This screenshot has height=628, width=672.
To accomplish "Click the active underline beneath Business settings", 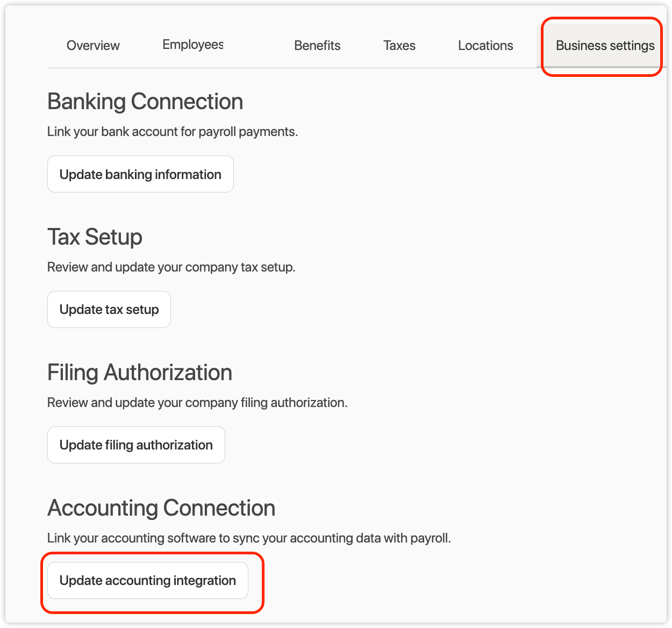I will point(601,67).
